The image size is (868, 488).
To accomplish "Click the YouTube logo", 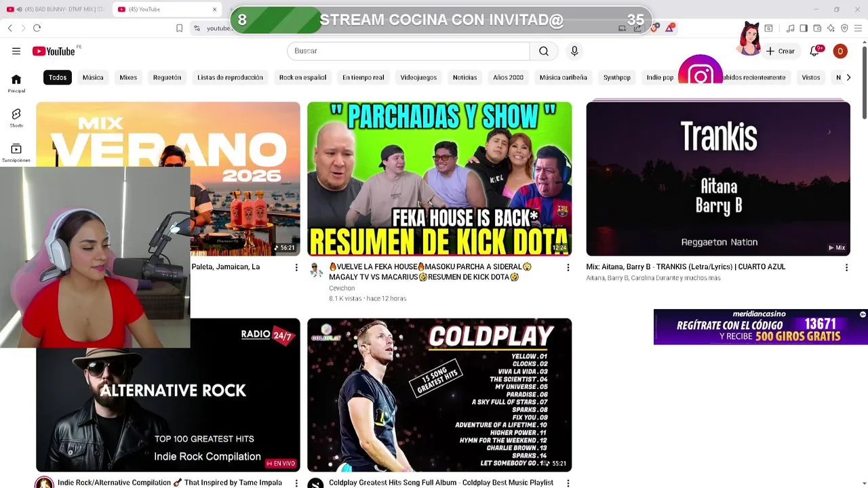I will coord(54,51).
